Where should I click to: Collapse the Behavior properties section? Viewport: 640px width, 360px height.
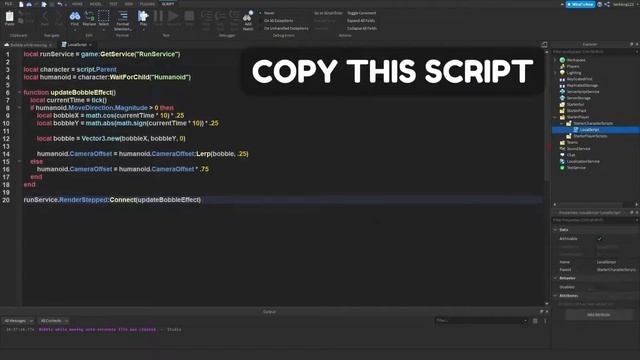click(555, 278)
